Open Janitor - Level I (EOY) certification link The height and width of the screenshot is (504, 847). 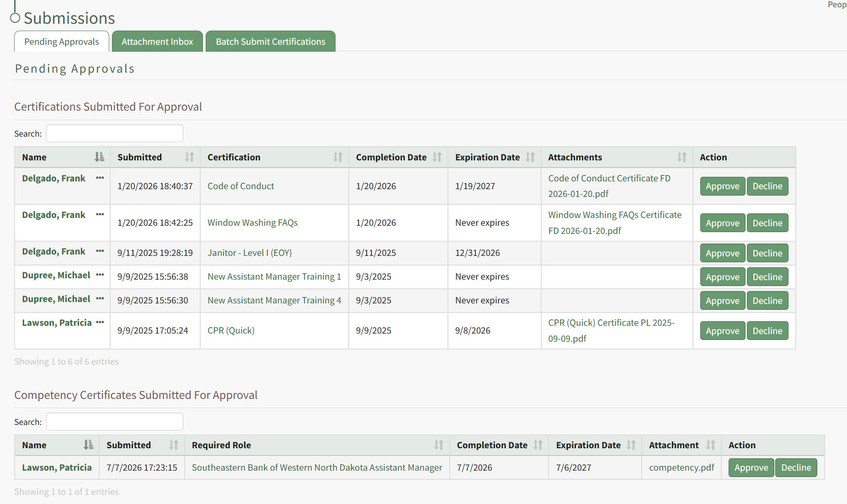tap(250, 253)
